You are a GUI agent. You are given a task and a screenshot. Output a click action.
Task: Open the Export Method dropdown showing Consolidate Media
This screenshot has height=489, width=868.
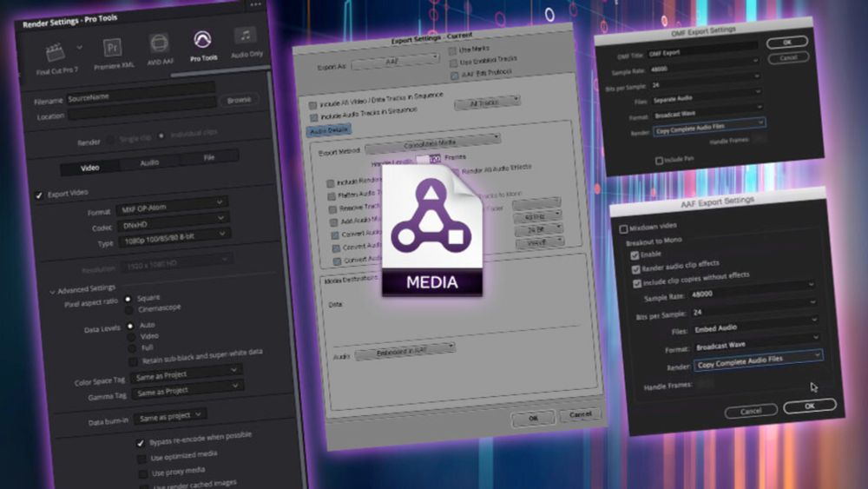[433, 143]
